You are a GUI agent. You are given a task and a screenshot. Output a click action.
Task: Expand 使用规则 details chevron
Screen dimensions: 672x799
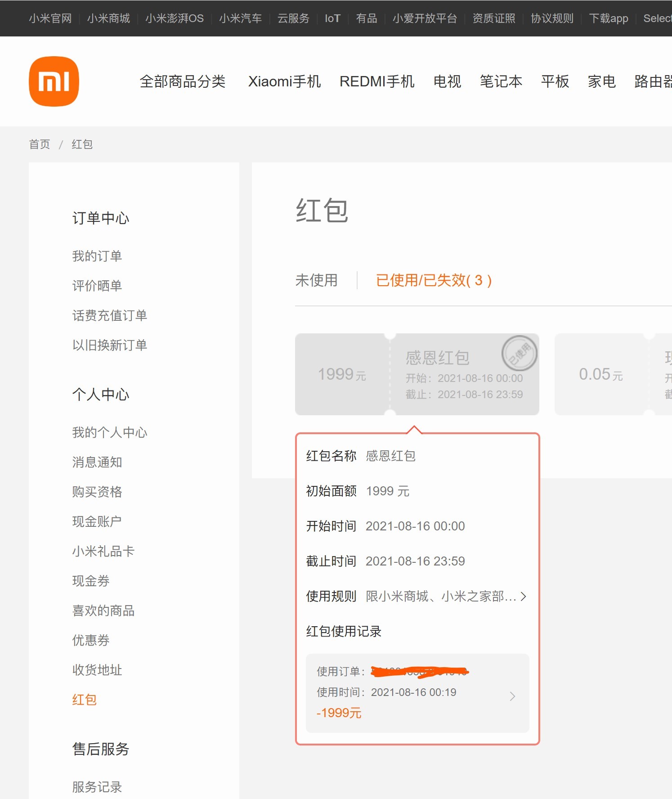pyautogui.click(x=523, y=597)
